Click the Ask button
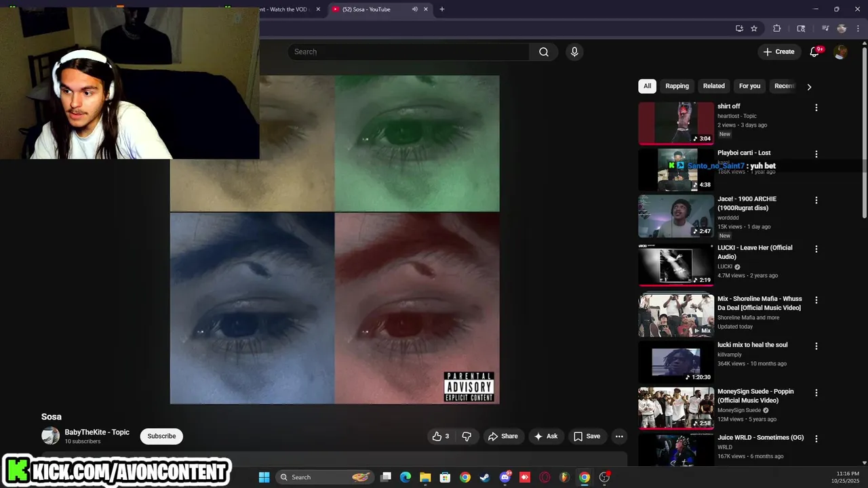The height and width of the screenshot is (488, 868). (x=546, y=436)
